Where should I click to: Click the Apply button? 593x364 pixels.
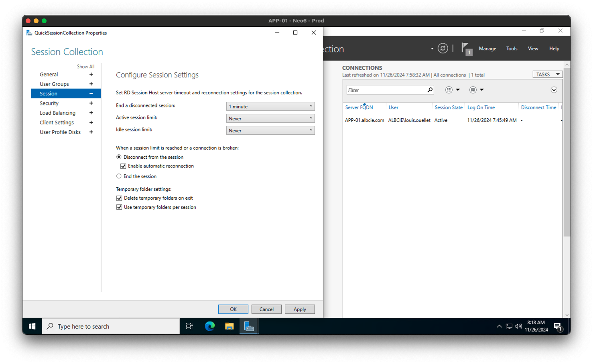pos(300,309)
